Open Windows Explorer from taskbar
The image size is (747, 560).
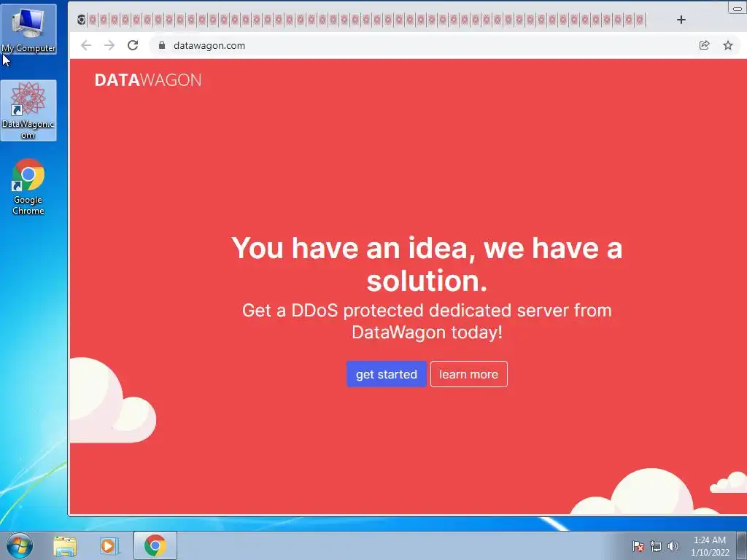tap(65, 545)
